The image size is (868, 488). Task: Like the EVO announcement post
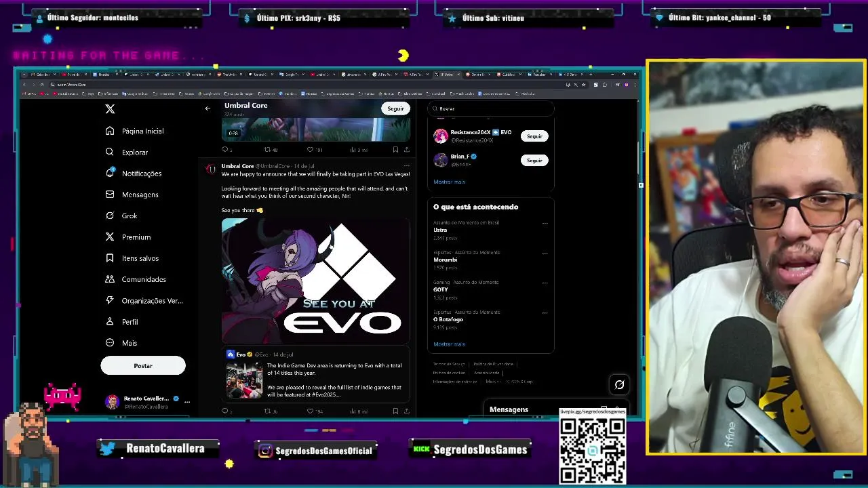point(314,411)
